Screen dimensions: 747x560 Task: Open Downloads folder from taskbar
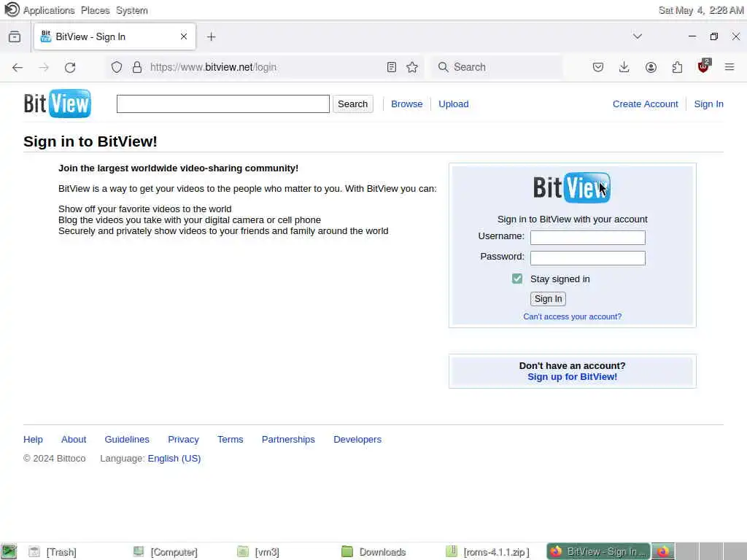coord(374,552)
